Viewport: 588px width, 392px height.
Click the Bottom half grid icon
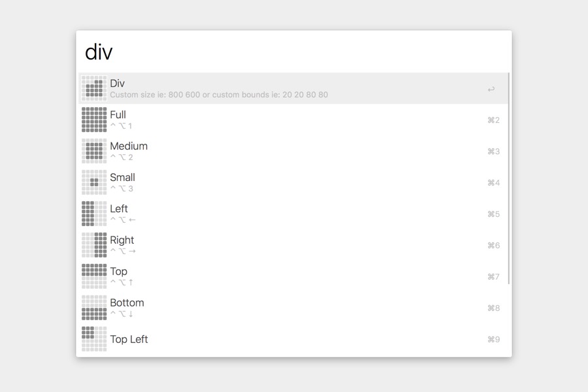coord(94,308)
